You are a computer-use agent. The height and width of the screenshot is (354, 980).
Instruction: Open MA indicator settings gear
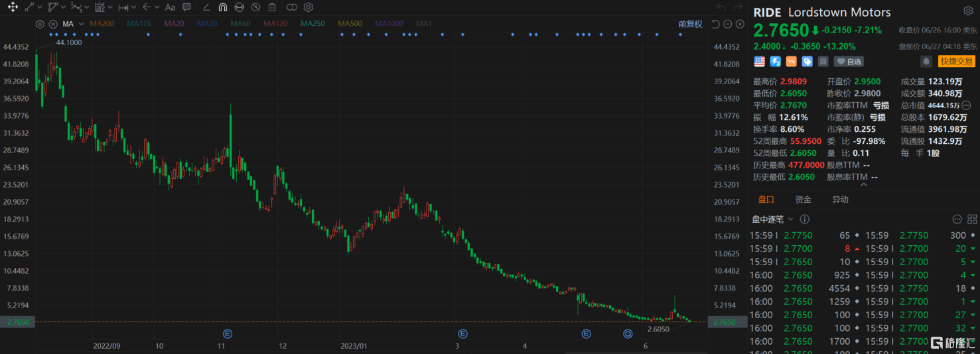[40, 24]
